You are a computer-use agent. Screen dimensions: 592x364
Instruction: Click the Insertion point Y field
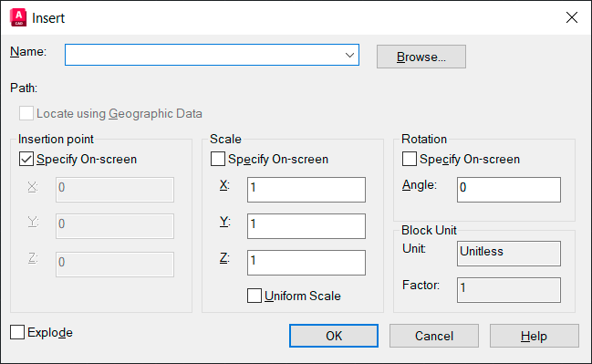[115, 226]
